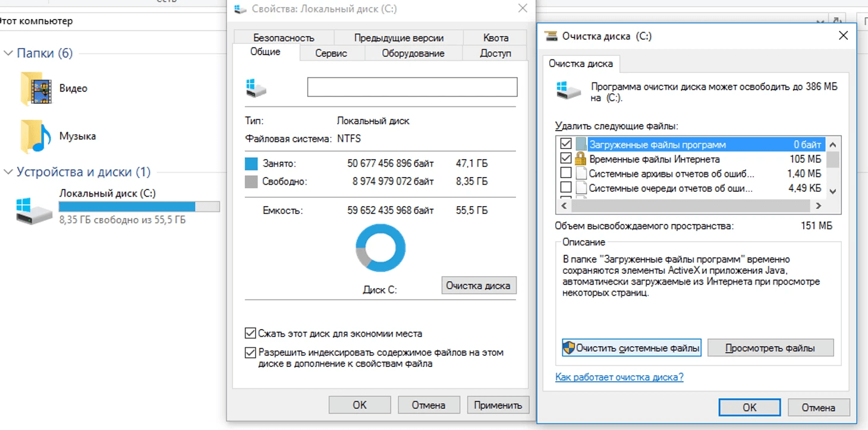Click the file list's scroll up arrow

click(x=833, y=144)
